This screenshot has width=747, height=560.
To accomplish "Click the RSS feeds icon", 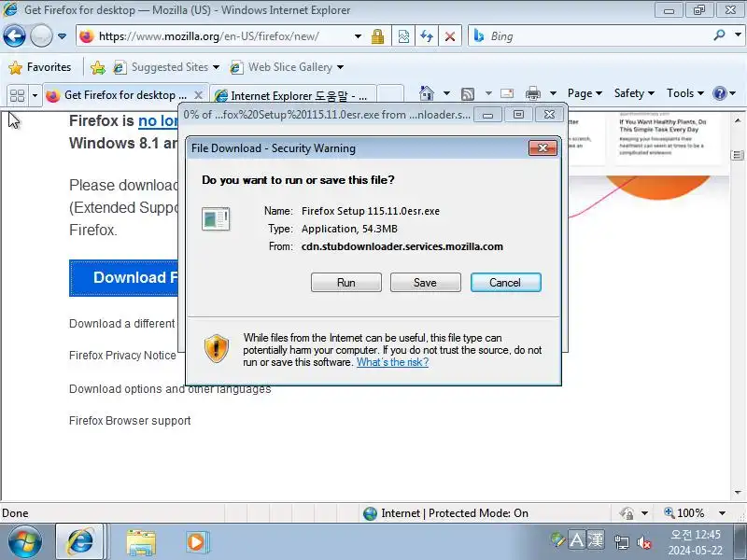I will [468, 94].
